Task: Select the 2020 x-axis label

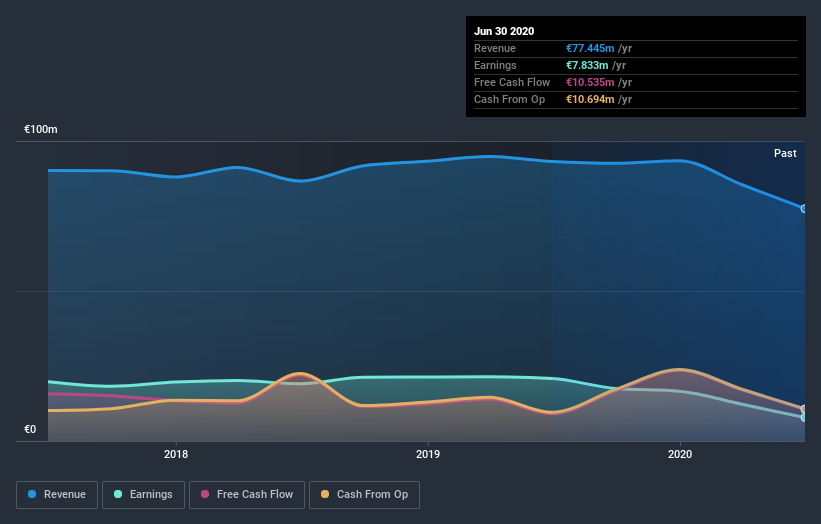Action: (680, 454)
